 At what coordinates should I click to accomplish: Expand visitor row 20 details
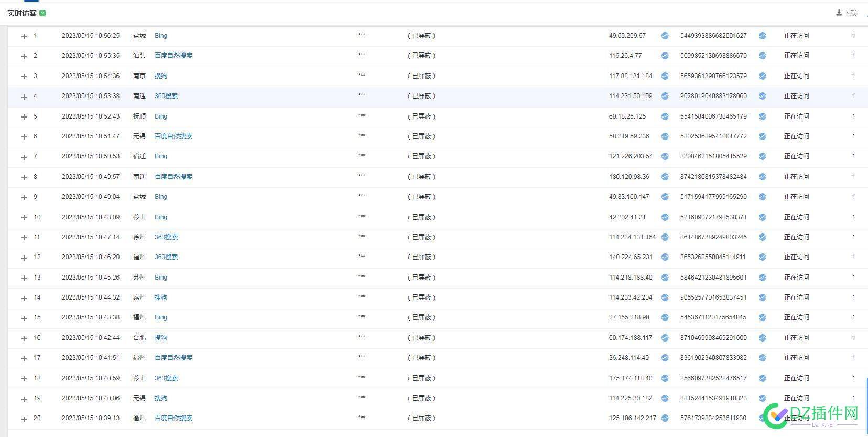pos(24,419)
